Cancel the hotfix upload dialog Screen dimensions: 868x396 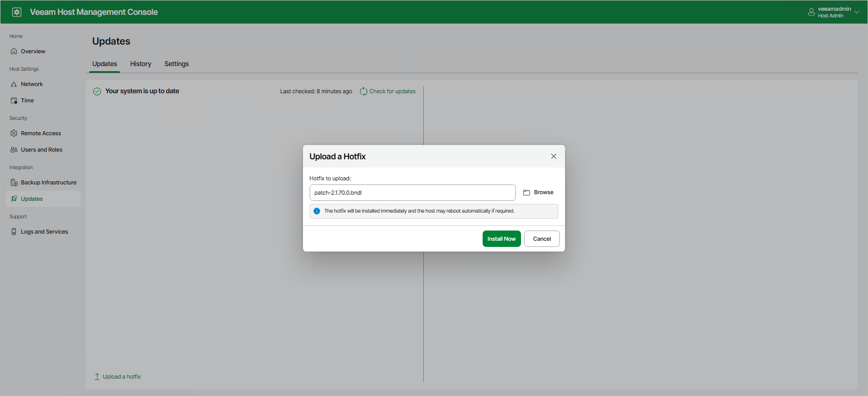pyautogui.click(x=542, y=239)
